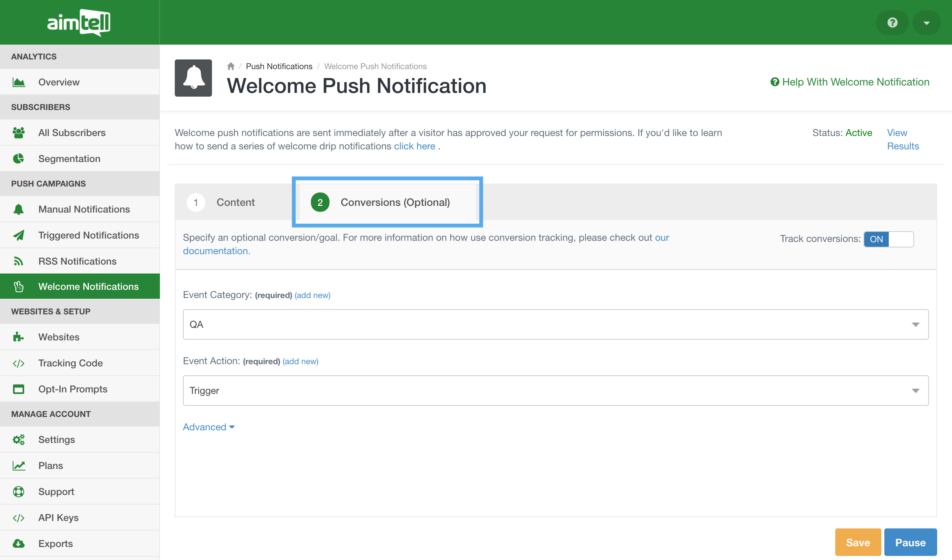Image resolution: width=952 pixels, height=560 pixels.
Task: Open the Event Action dropdown showing Trigger
Action: coord(555,391)
